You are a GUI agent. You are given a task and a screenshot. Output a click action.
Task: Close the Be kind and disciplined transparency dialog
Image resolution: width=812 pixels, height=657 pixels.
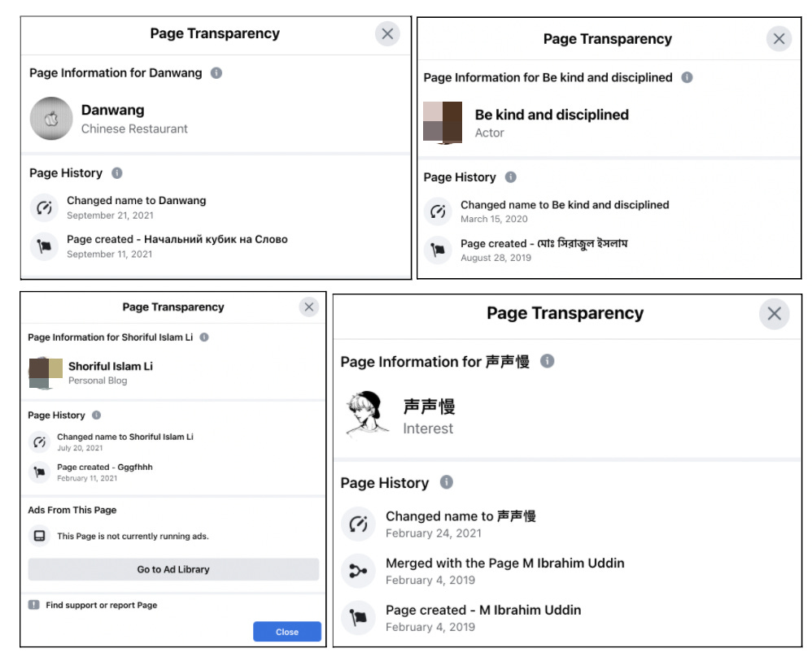[x=779, y=39]
